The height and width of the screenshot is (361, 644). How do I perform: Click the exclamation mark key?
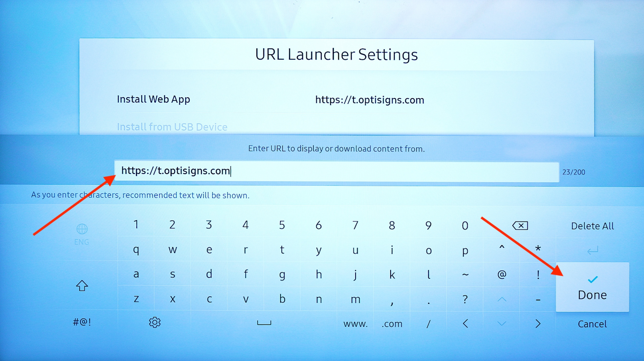click(538, 274)
